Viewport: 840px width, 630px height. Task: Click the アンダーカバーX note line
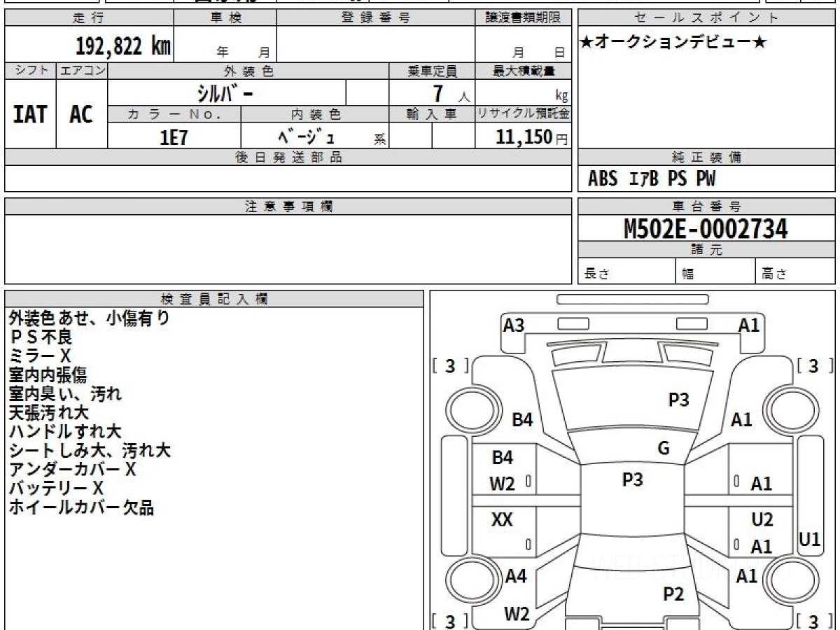[72, 470]
